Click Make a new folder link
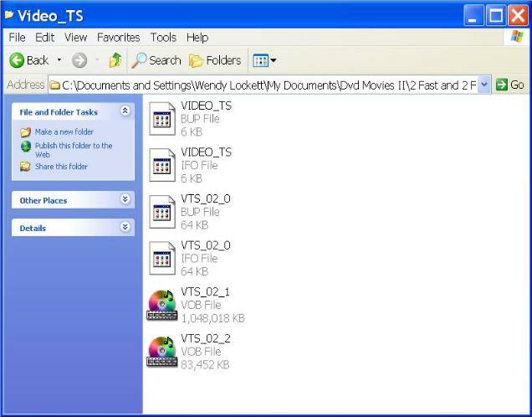Viewport: 532px width, 417px height. [x=64, y=131]
